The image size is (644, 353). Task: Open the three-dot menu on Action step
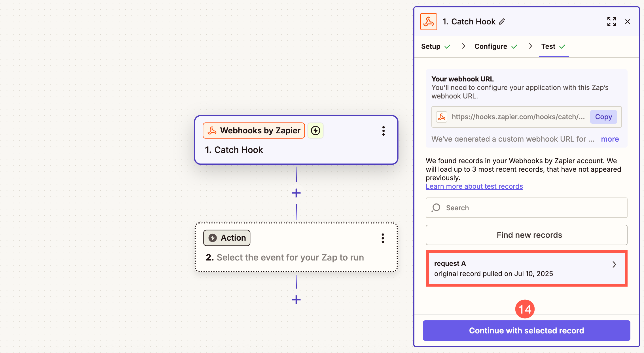click(383, 238)
